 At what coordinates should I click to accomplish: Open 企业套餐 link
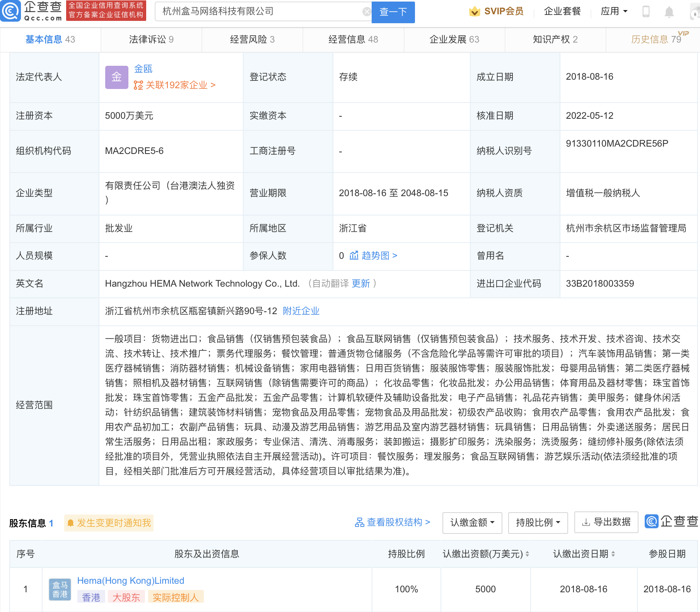562,12
